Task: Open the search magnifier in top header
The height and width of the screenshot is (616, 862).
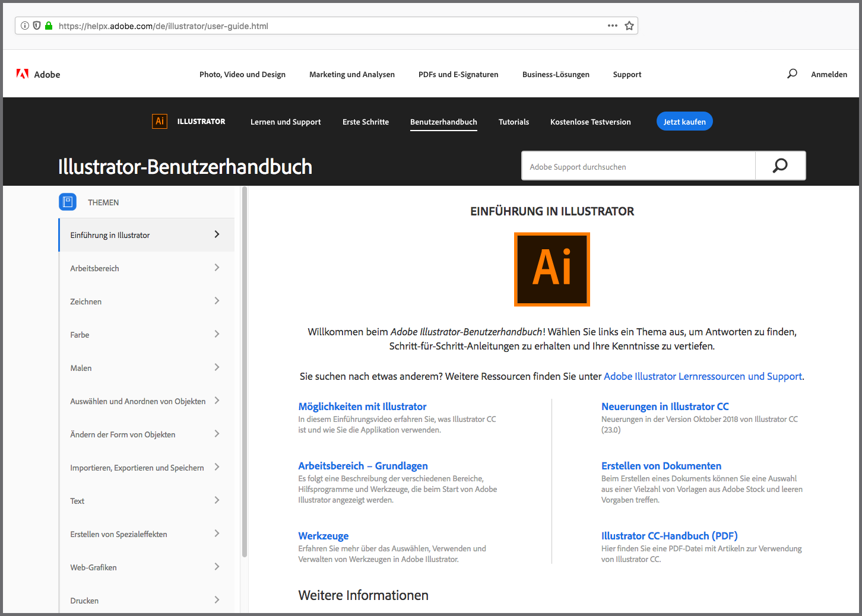Action: pyautogui.click(x=792, y=74)
